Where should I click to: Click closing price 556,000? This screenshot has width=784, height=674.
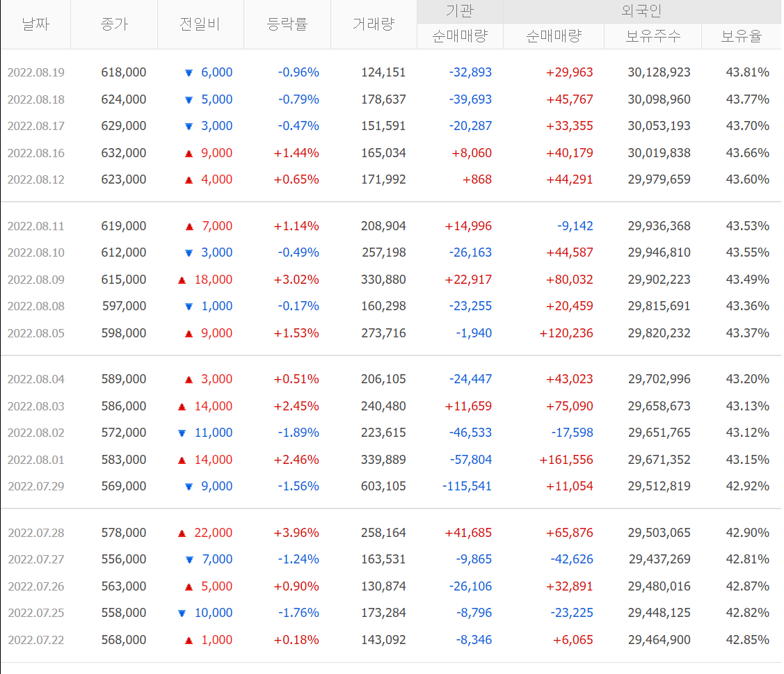pyautogui.click(x=124, y=559)
